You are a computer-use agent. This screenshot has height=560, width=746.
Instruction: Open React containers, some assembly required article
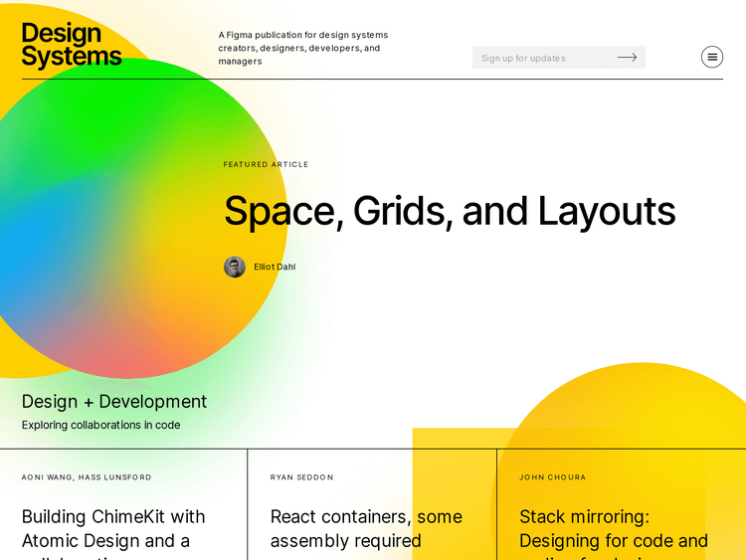(x=366, y=528)
